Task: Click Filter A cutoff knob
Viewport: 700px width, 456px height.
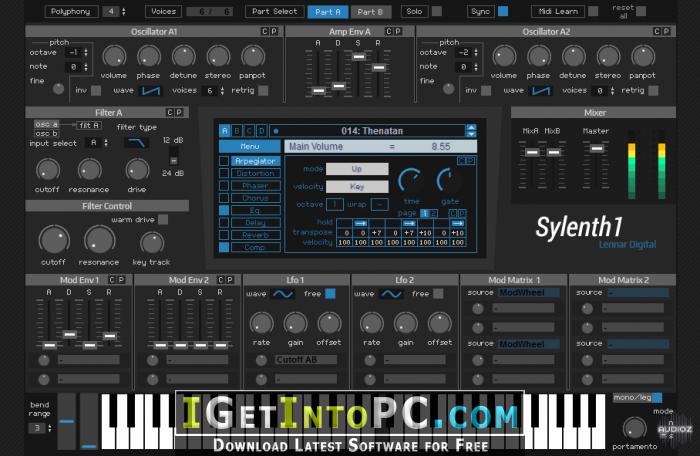Action: click(48, 170)
